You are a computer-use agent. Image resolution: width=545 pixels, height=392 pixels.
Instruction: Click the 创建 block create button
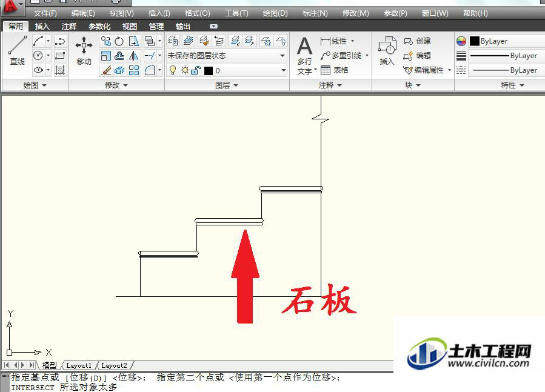point(417,41)
